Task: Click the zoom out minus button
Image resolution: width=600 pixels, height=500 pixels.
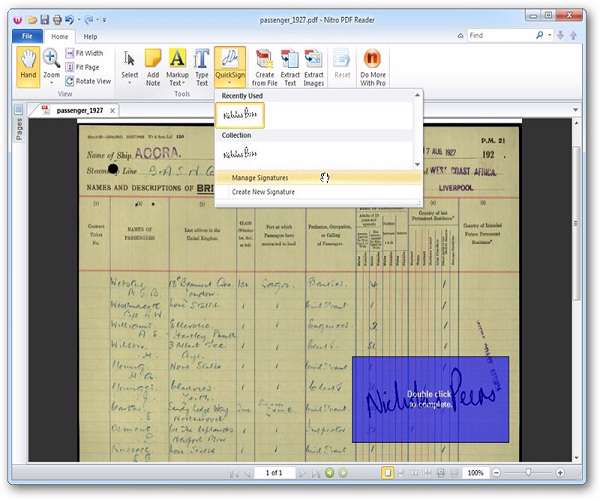Action: [x=496, y=473]
